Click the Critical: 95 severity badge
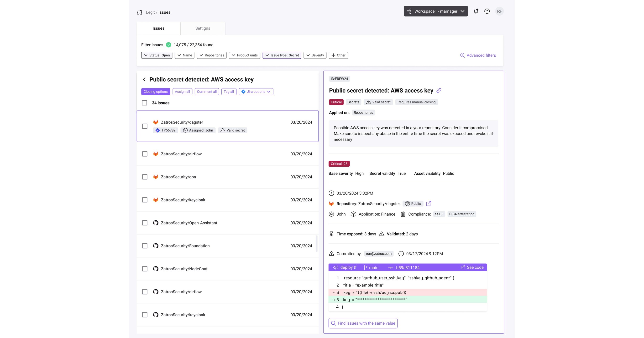This screenshot has height=338, width=644. point(339,164)
